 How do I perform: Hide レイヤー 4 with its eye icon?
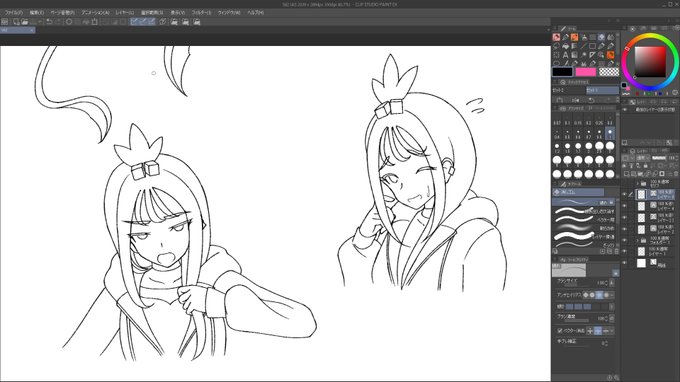(x=625, y=206)
